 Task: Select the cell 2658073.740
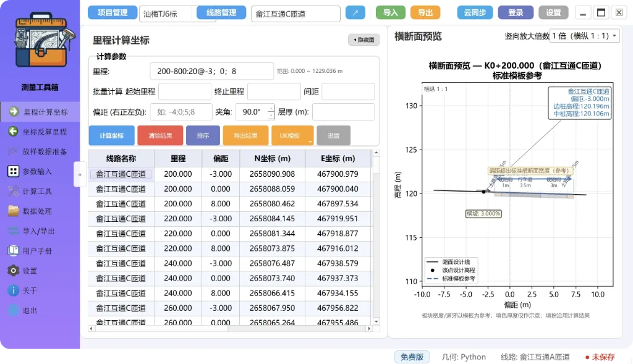pos(273,278)
